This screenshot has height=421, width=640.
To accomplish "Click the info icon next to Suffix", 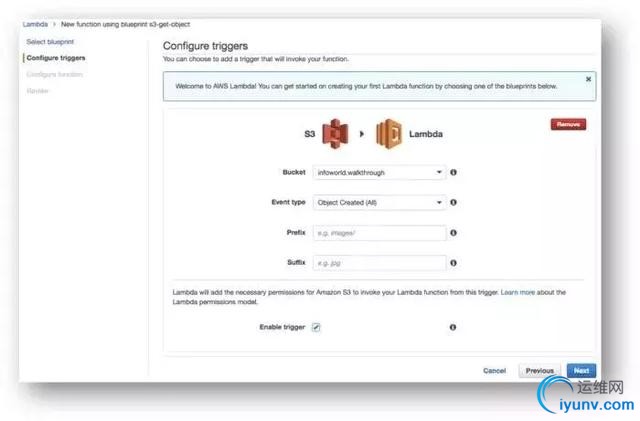I will click(454, 263).
